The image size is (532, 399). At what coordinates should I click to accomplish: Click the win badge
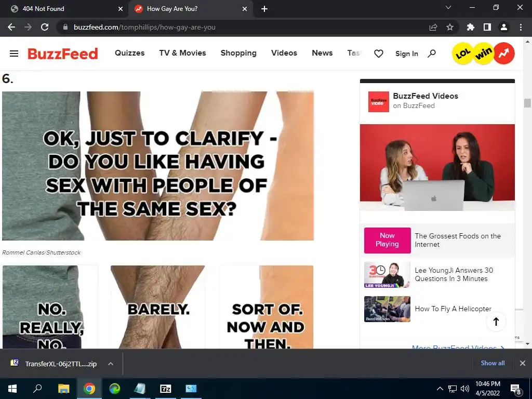[x=484, y=54]
